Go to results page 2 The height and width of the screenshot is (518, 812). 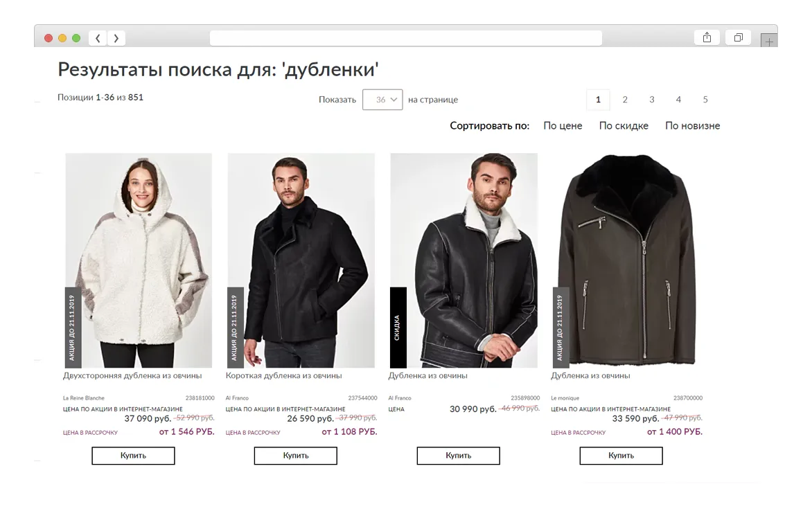(625, 99)
